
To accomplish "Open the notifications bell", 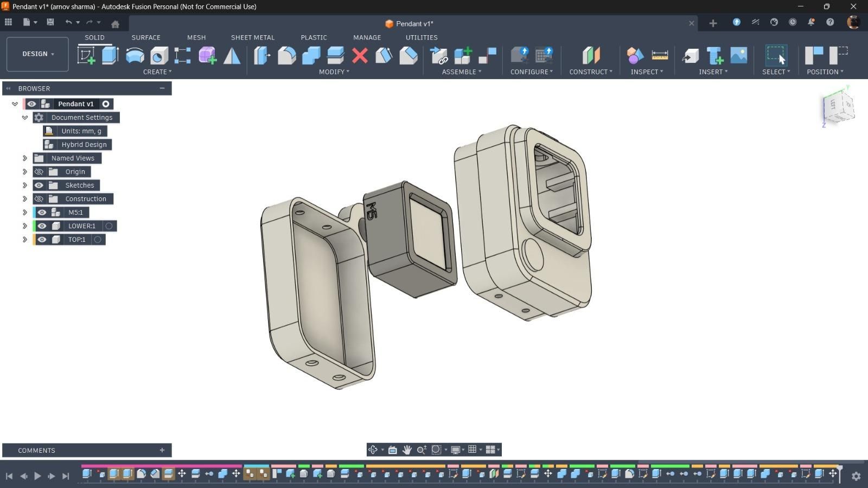I will 811,22.
